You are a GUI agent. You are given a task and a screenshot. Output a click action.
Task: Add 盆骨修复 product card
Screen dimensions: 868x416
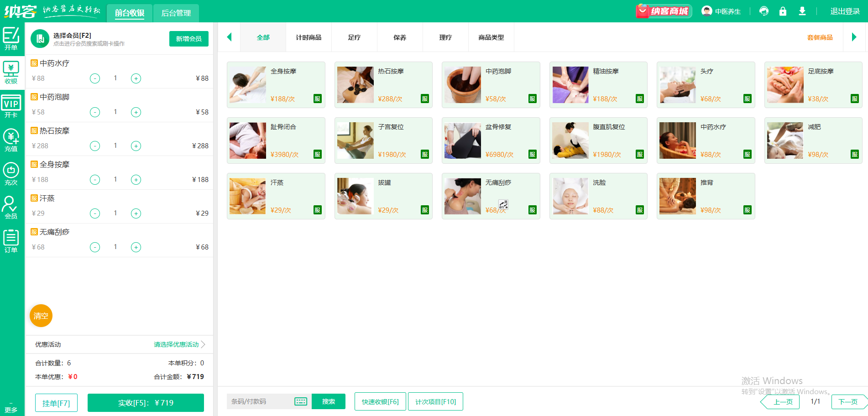(x=491, y=140)
